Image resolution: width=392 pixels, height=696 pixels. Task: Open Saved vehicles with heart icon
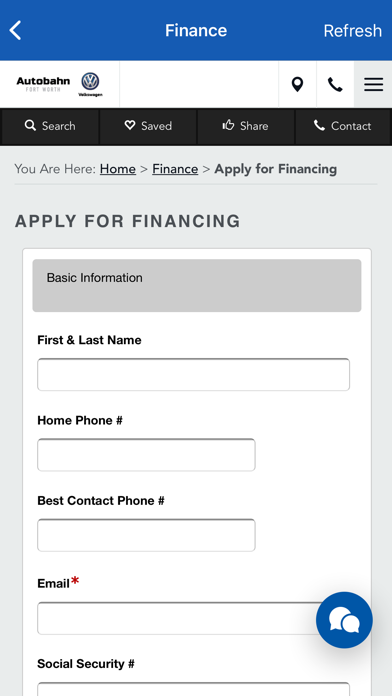coord(148,126)
